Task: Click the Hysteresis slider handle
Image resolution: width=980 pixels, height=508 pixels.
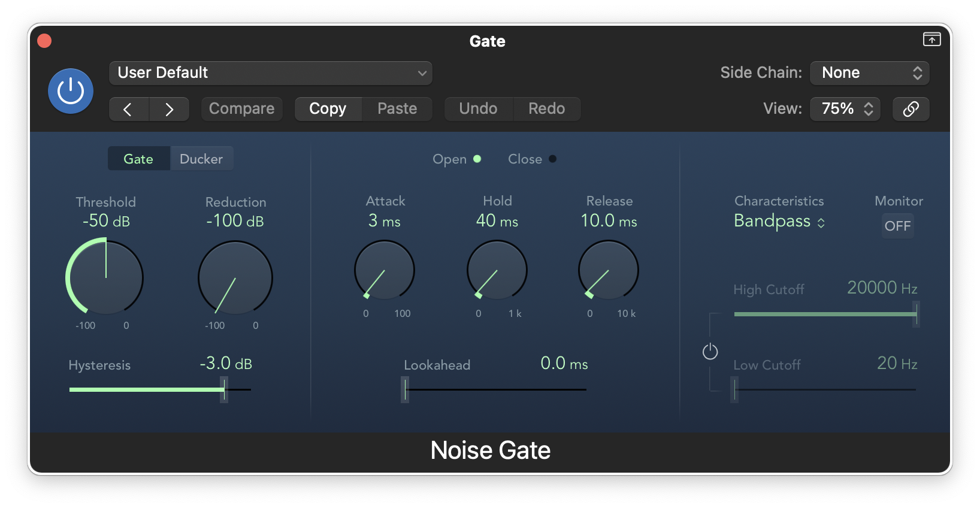Action: pos(224,390)
